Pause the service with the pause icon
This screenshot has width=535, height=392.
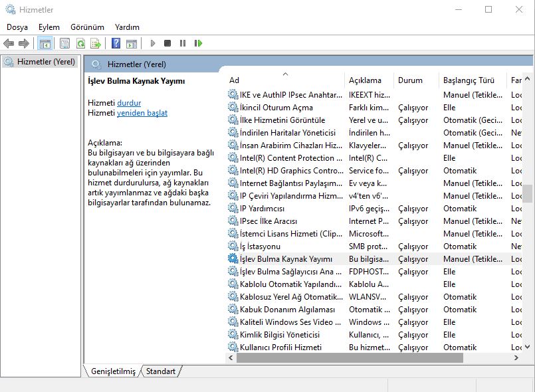(x=183, y=43)
